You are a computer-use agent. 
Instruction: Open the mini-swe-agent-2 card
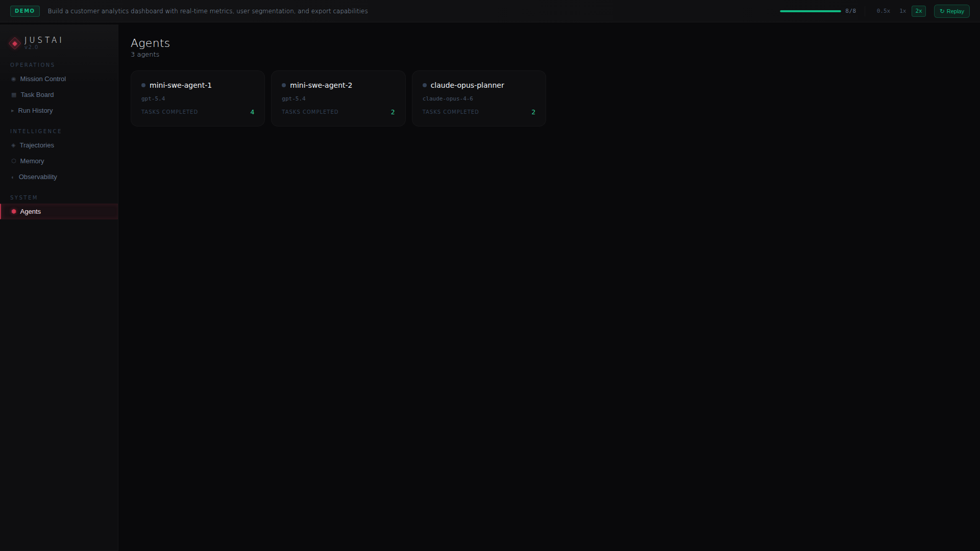tap(338, 98)
